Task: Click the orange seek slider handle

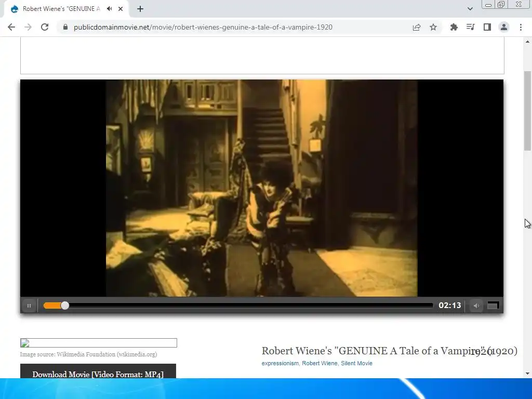Action: 65,305
